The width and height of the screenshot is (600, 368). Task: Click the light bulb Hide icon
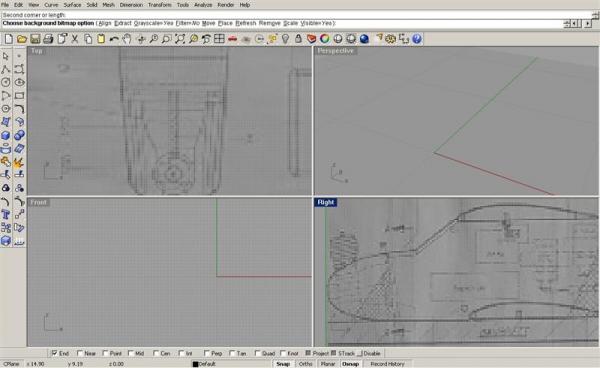click(285, 39)
